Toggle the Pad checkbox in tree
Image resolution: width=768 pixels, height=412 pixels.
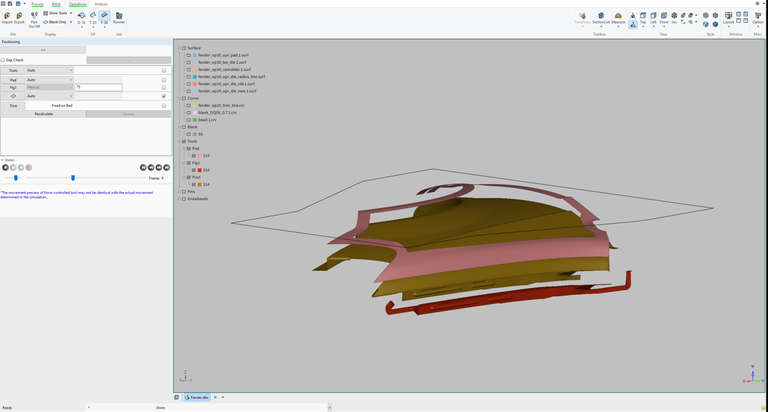[187, 149]
